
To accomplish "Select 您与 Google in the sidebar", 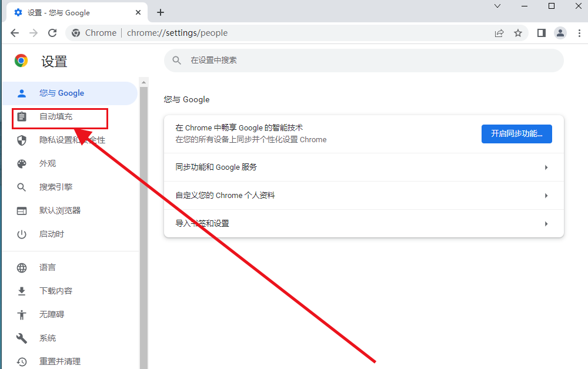I will [x=70, y=93].
